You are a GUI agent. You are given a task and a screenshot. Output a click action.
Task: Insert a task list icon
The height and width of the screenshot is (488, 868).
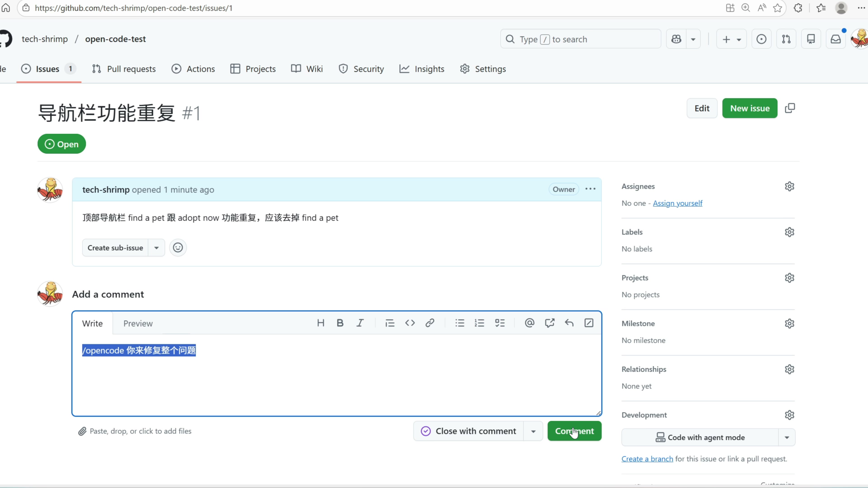[500, 323]
